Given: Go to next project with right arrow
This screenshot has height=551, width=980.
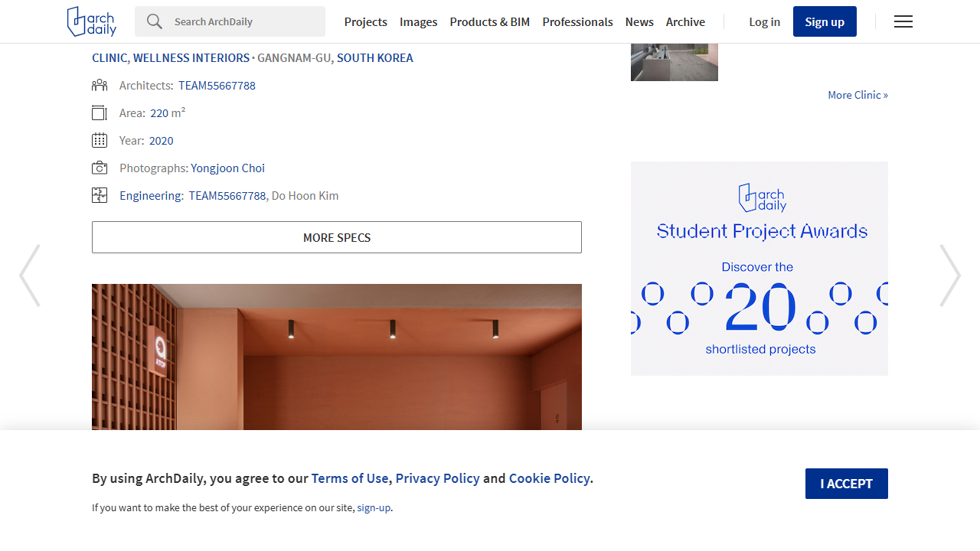Looking at the screenshot, I should (950, 275).
